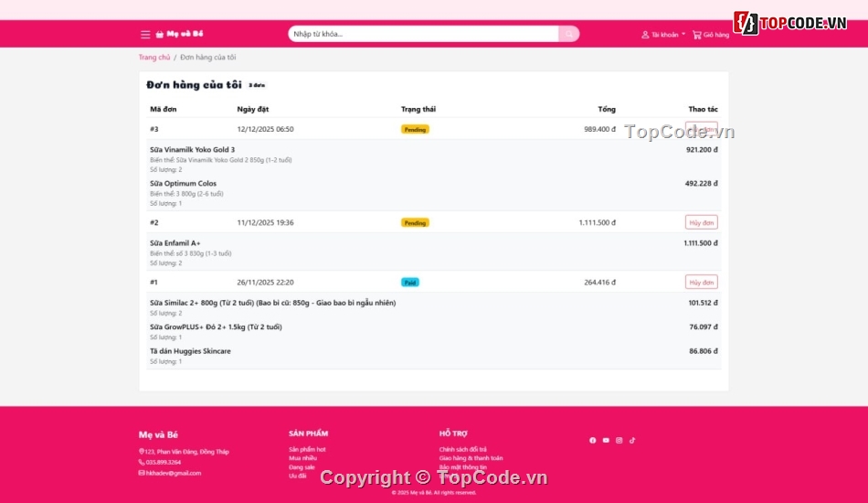The height and width of the screenshot is (503, 868).
Task: Open Chính sách đổi trả link
Action: point(463,449)
